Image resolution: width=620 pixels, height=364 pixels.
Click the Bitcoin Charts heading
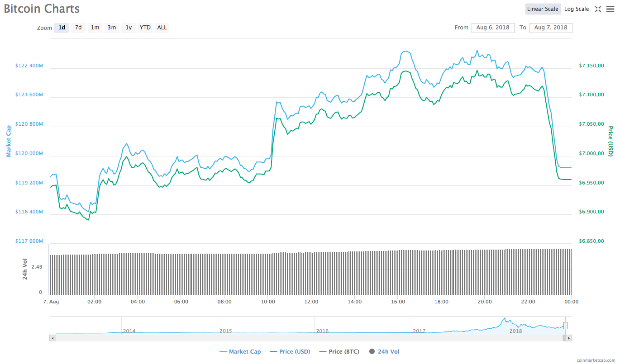pos(42,9)
